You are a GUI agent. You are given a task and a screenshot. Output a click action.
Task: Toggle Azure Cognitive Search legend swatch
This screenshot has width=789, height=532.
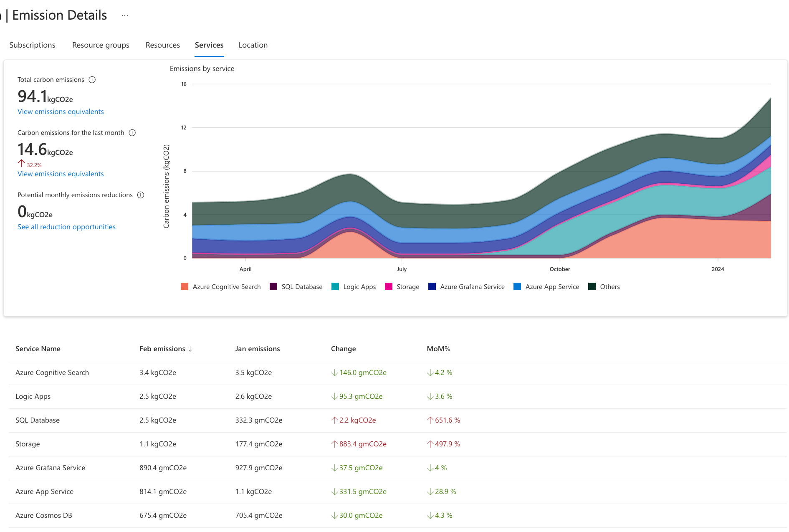click(x=185, y=286)
